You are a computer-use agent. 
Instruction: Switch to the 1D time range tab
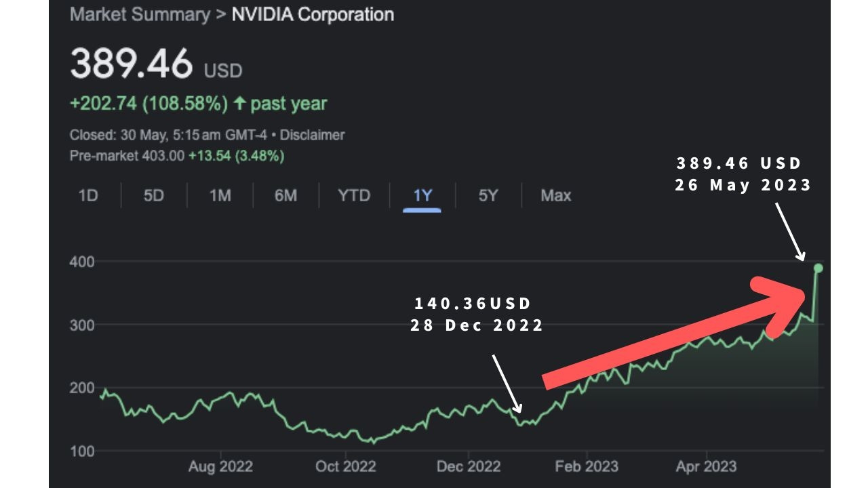click(88, 196)
